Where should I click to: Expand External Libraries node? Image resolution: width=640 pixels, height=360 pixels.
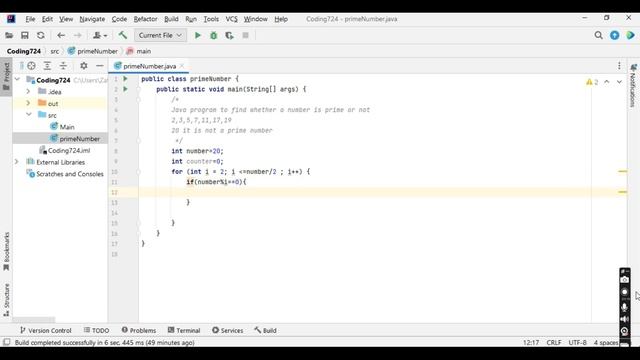click(x=17, y=162)
